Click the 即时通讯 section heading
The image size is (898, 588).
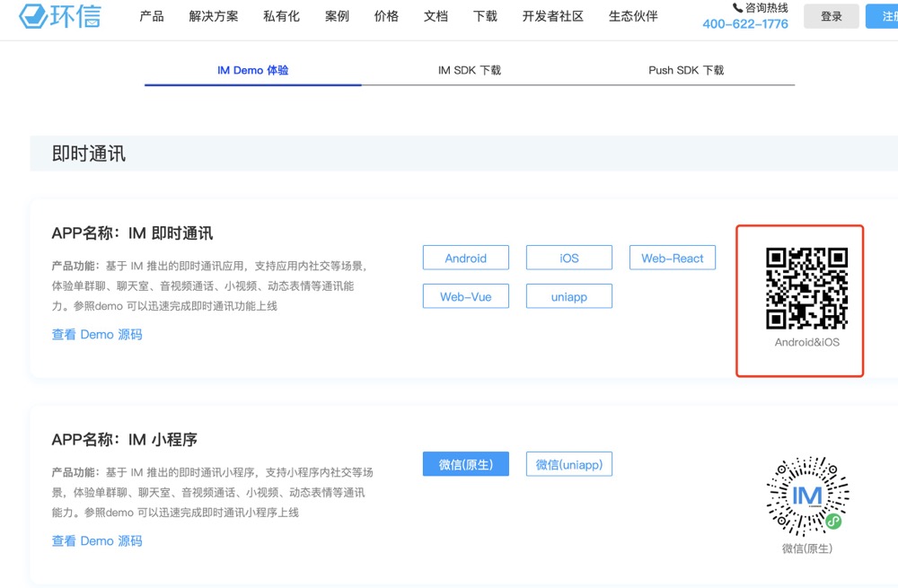coord(89,154)
